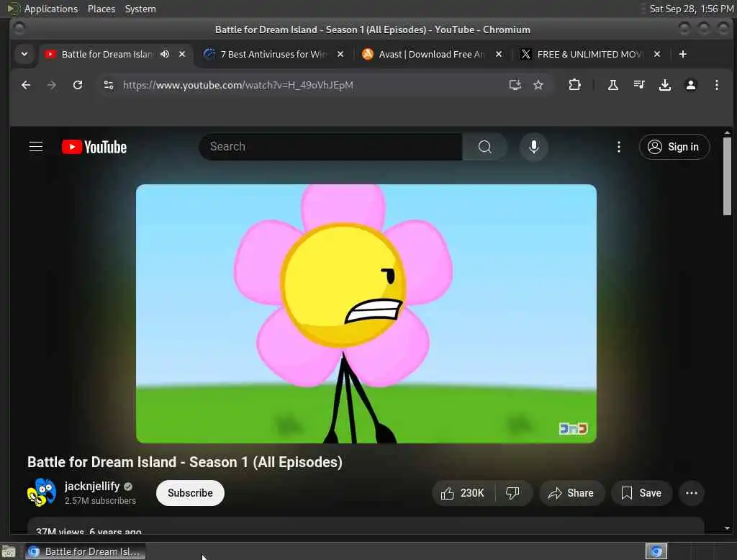
Task: Search with your voice microphone
Action: [x=533, y=147]
